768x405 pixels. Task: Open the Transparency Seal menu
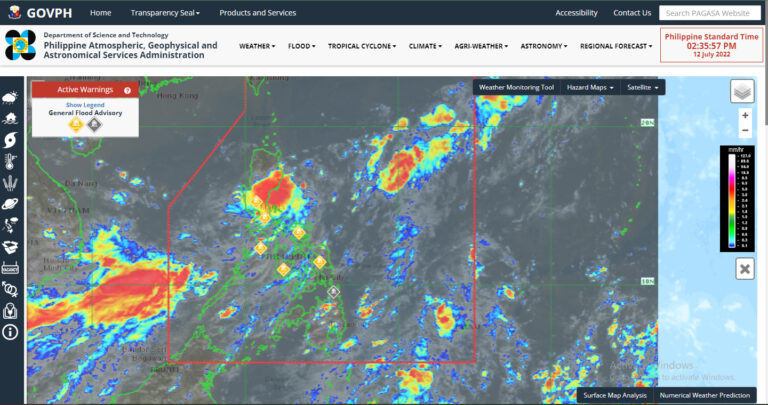[x=165, y=13]
